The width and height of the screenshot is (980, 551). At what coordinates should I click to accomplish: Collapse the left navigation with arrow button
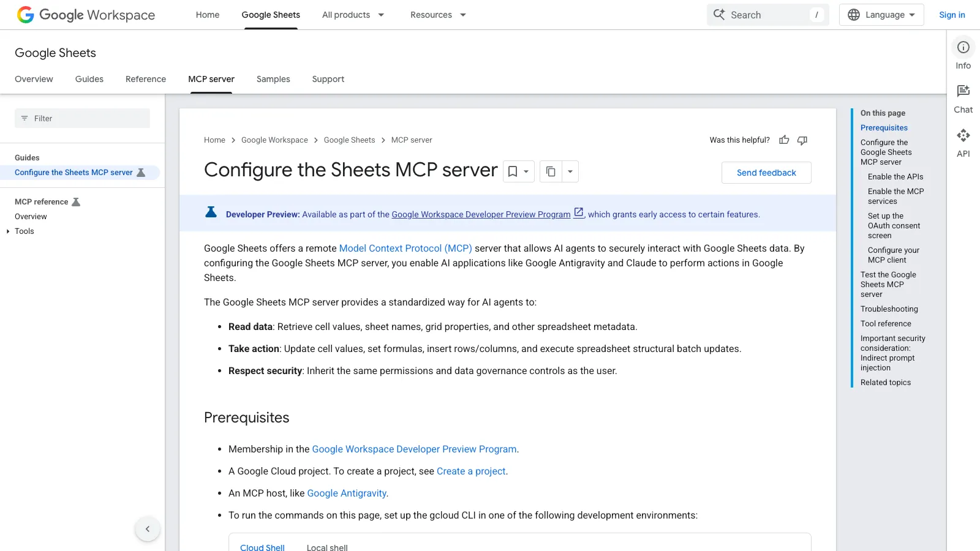pos(148,529)
